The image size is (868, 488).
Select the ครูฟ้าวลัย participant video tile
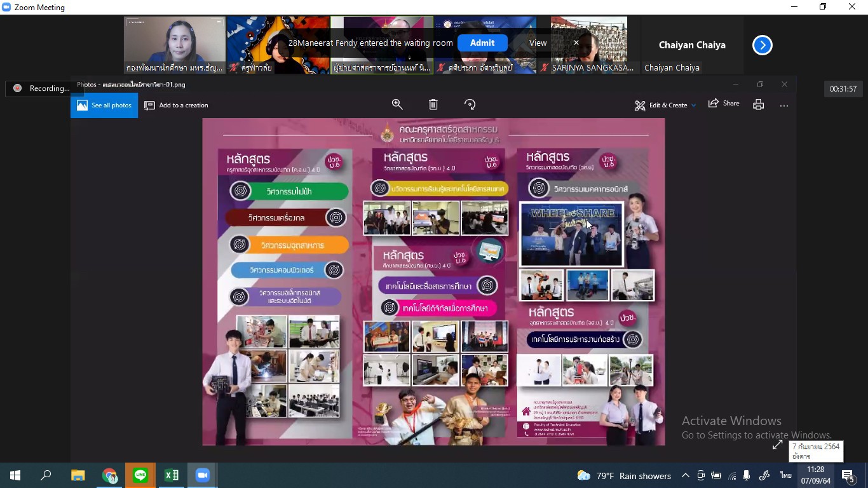pos(278,45)
